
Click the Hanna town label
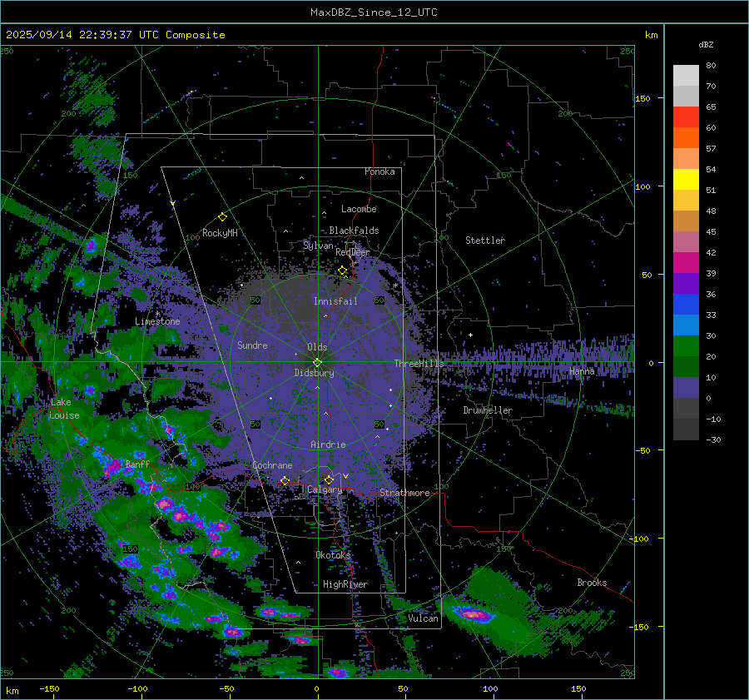[x=582, y=370]
